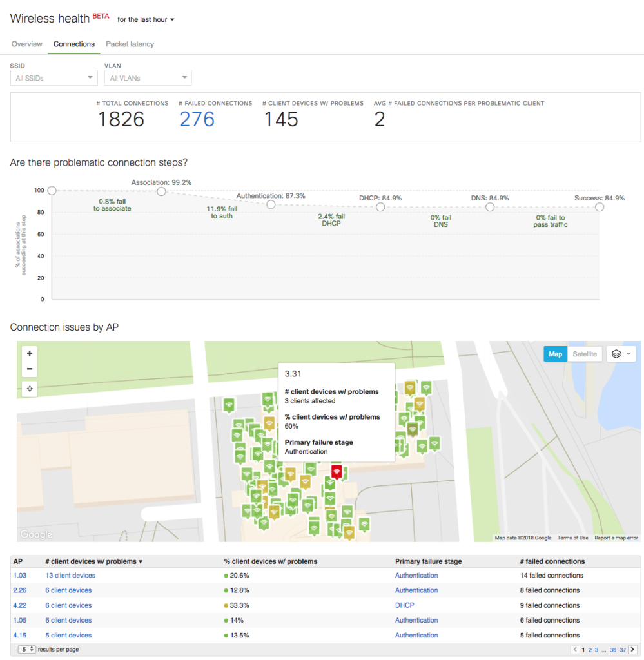The height and width of the screenshot is (660, 644).
Task: Switch to the Packet latency tab
Action: [x=130, y=44]
